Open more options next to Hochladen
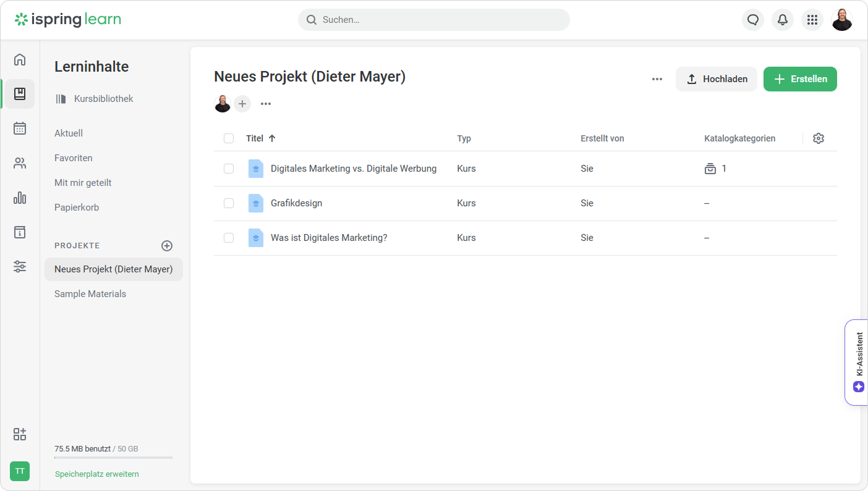 (x=657, y=79)
